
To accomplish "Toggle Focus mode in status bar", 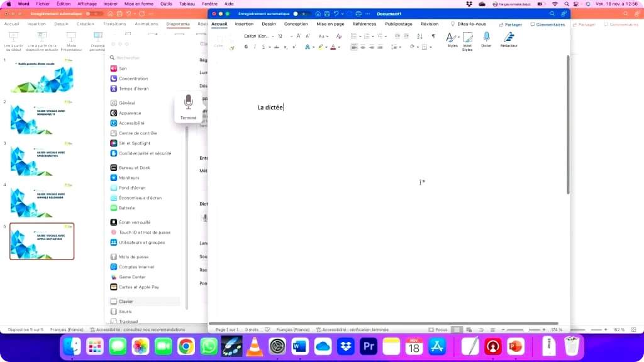I will tap(438, 329).
